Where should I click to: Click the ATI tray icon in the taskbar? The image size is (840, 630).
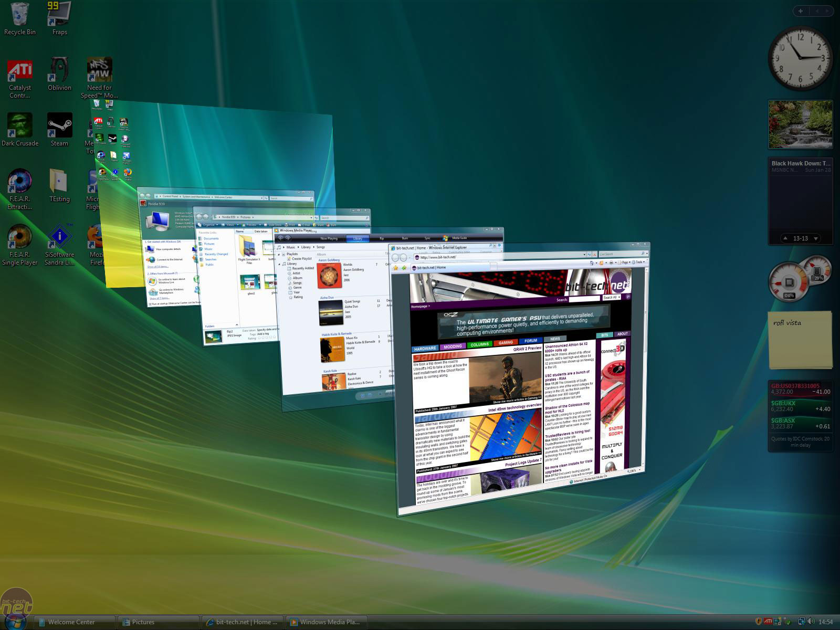click(x=768, y=622)
